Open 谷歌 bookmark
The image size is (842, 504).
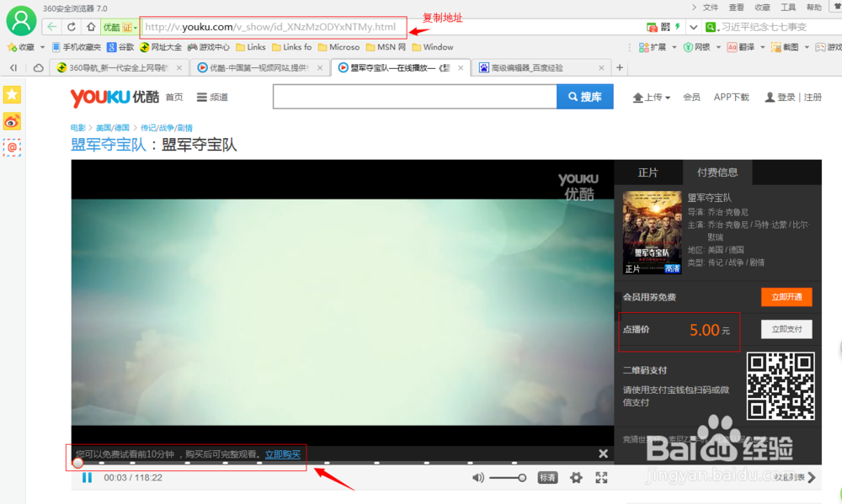click(120, 47)
